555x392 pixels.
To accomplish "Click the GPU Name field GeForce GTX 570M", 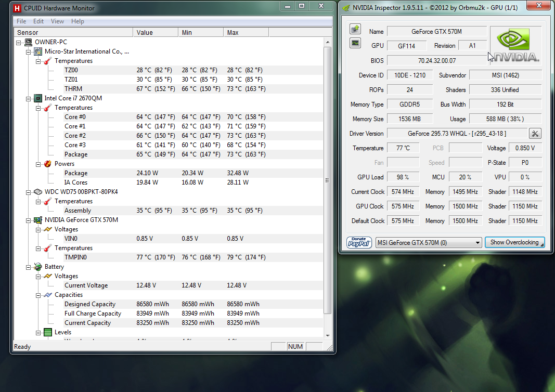I will pos(437,32).
